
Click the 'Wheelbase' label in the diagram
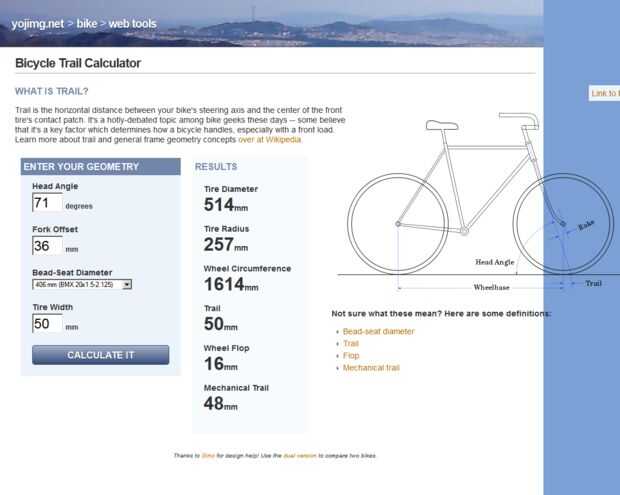[491, 287]
